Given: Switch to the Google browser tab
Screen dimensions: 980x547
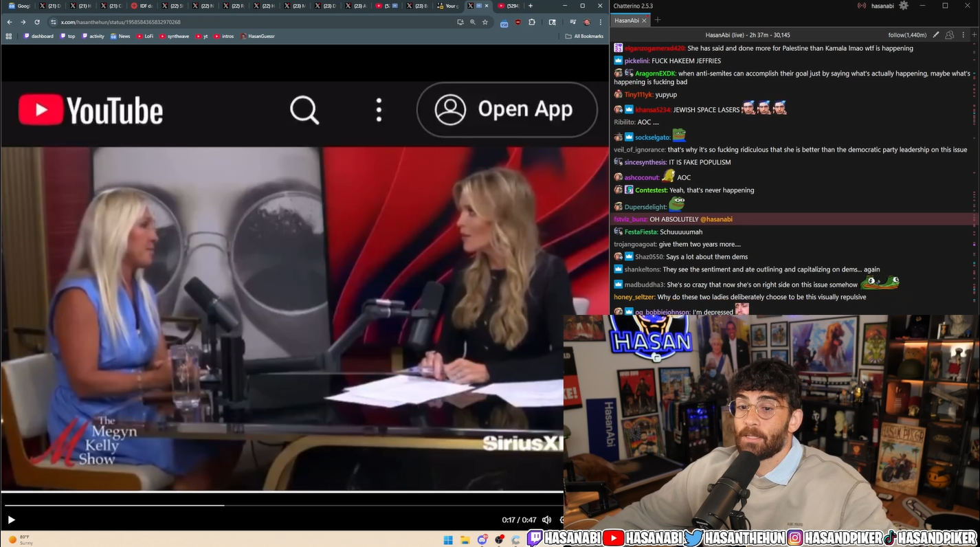Looking at the screenshot, I should tap(19, 5).
